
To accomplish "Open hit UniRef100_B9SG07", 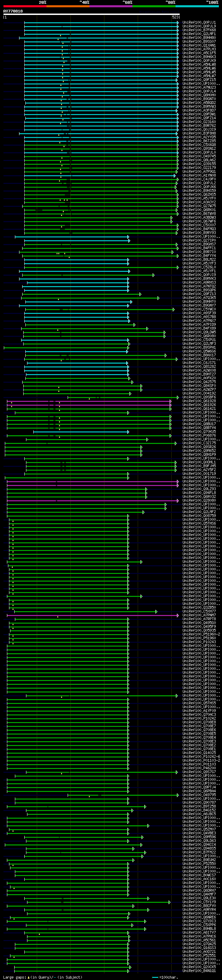I will tap(199, 41).
